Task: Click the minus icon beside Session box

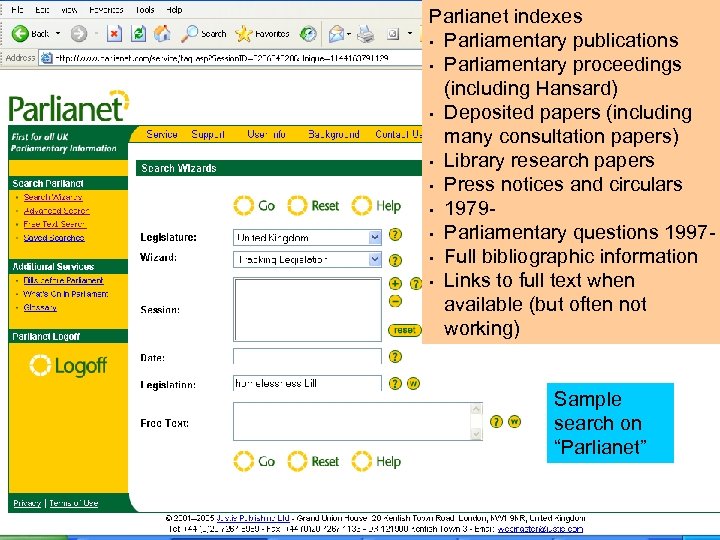Action: (x=395, y=301)
